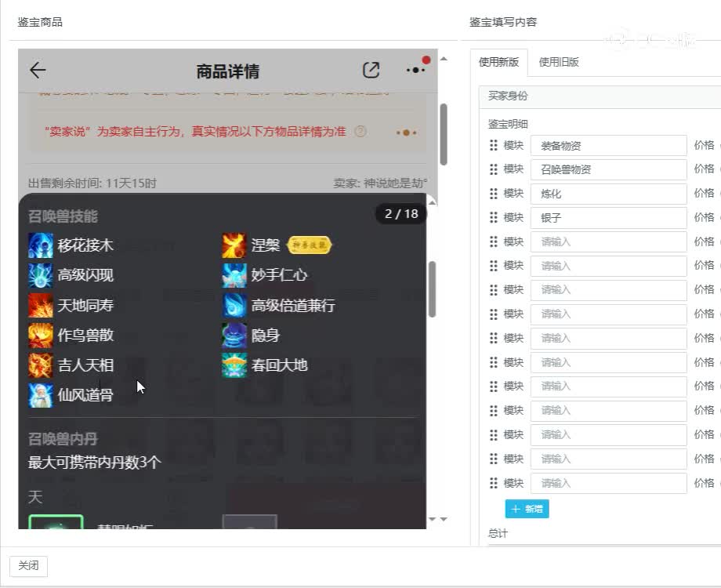Select the 春回大地 skill icon
Screen dimensions: 721x588
234,365
